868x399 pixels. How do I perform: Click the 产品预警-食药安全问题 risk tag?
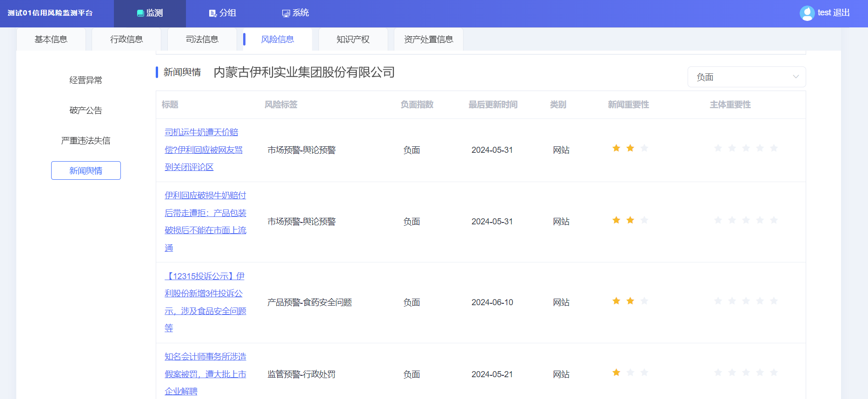click(310, 302)
